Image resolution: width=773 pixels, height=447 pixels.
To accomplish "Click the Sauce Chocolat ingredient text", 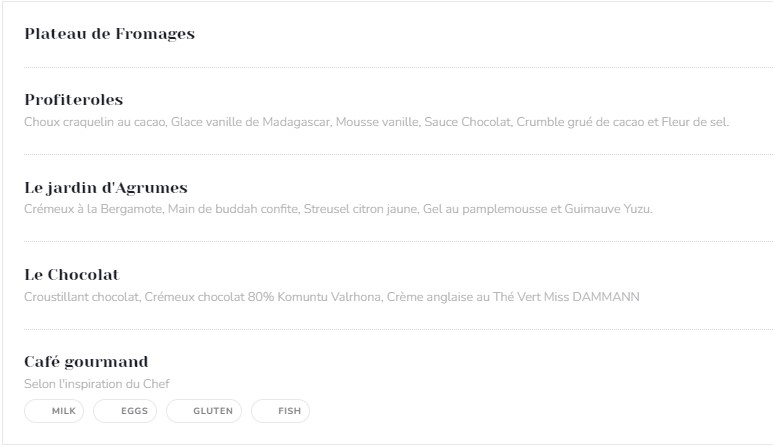I will tap(467, 122).
